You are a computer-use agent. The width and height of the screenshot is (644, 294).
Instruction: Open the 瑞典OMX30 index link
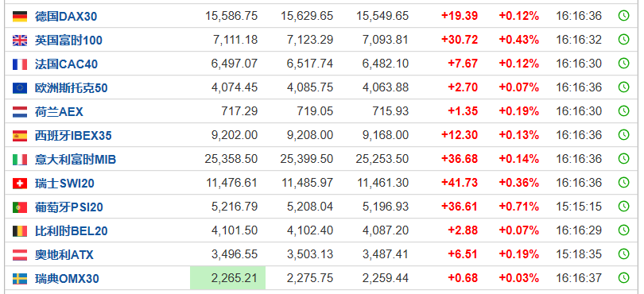tap(67, 278)
